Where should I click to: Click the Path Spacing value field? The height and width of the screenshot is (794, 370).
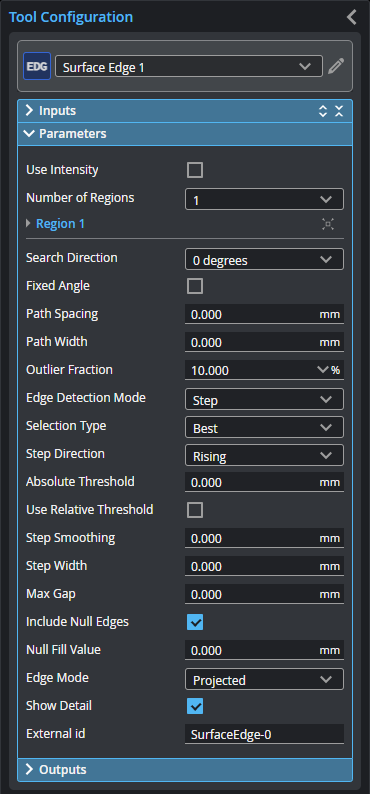pyautogui.click(x=264, y=314)
